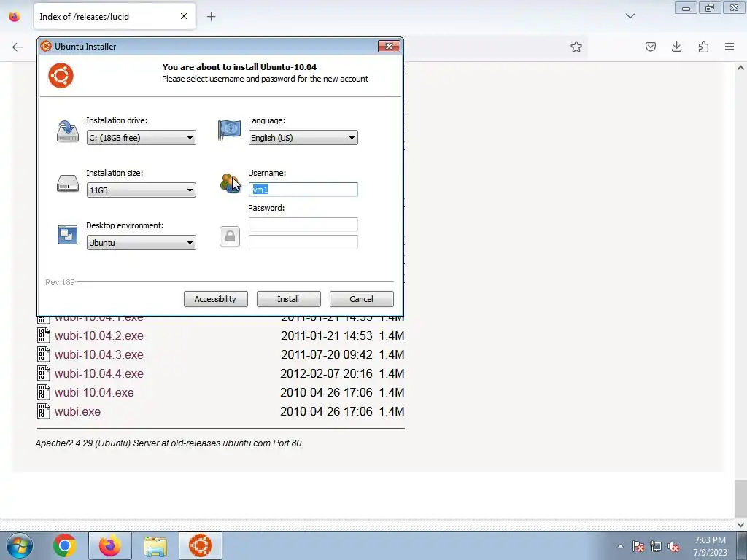Image resolution: width=747 pixels, height=560 pixels.
Task: Open Firefox extensions menu
Action: (x=703, y=47)
